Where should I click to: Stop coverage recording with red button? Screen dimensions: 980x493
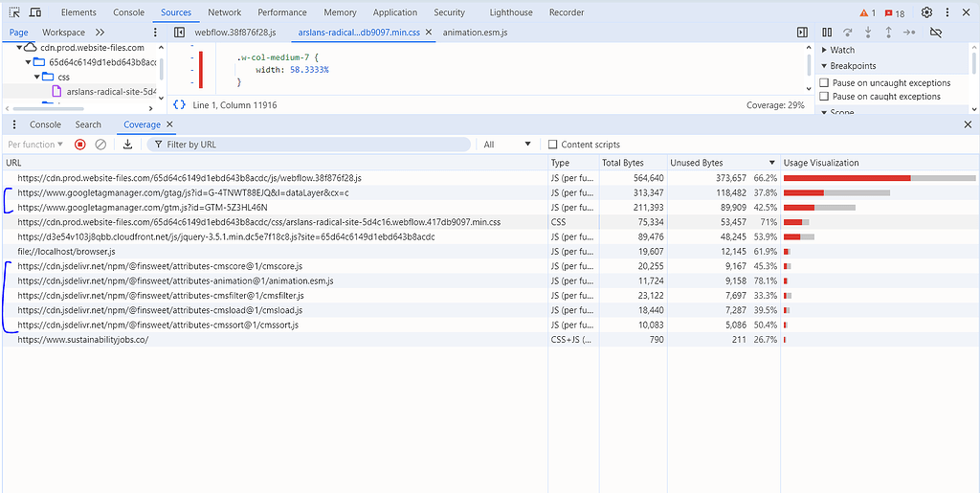80,145
